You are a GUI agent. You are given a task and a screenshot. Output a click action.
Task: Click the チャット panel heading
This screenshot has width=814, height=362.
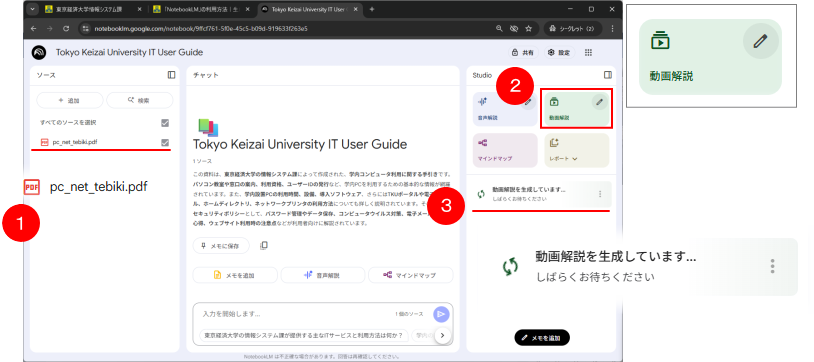click(x=206, y=75)
